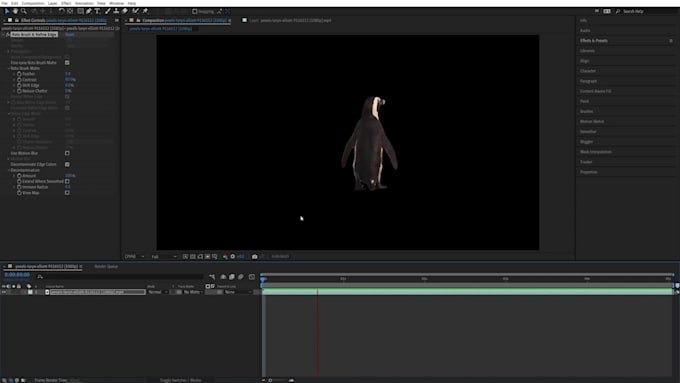Screen dimensions: 680x383
Task: Select the Roto Brush tool
Action: 135,11
